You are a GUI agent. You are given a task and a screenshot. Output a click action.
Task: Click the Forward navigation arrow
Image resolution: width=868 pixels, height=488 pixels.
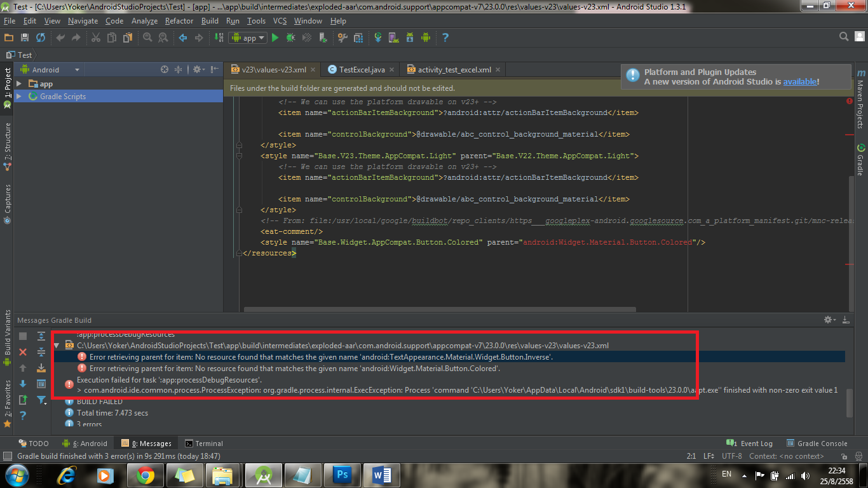point(199,38)
